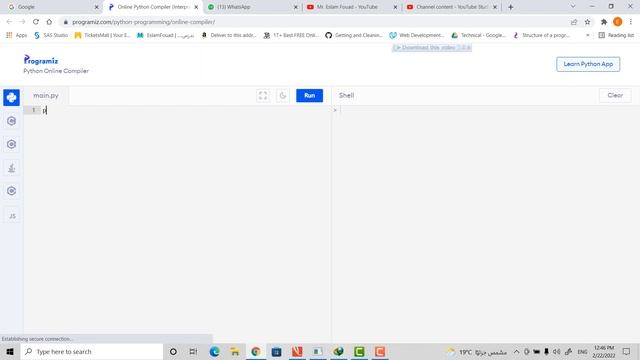Open the C compiler icon just below Python

11,121
